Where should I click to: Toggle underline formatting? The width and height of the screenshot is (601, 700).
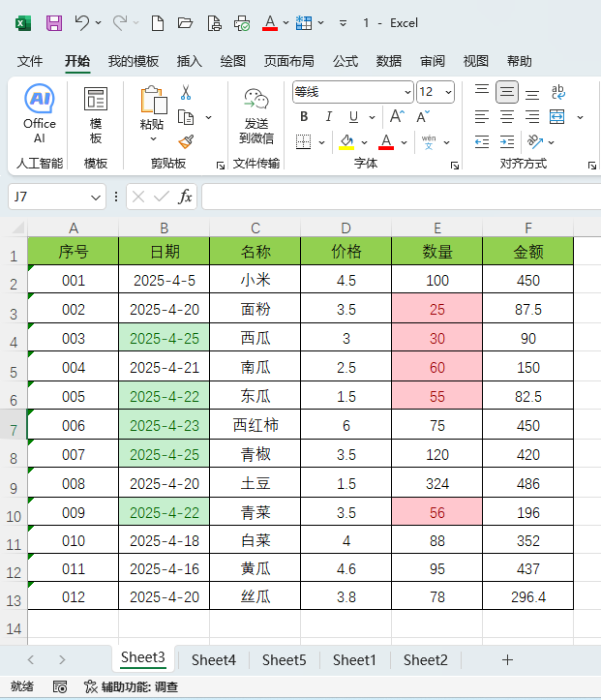[x=353, y=116]
